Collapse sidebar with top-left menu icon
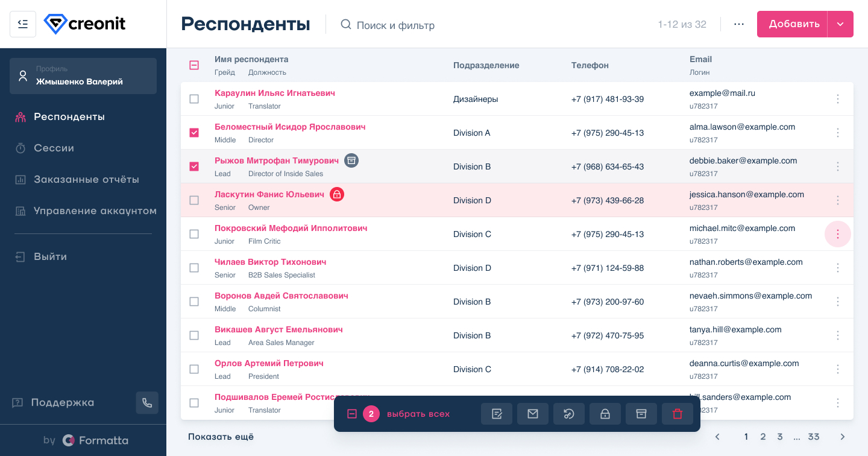Screen dimensions: 868x456 tap(23, 24)
